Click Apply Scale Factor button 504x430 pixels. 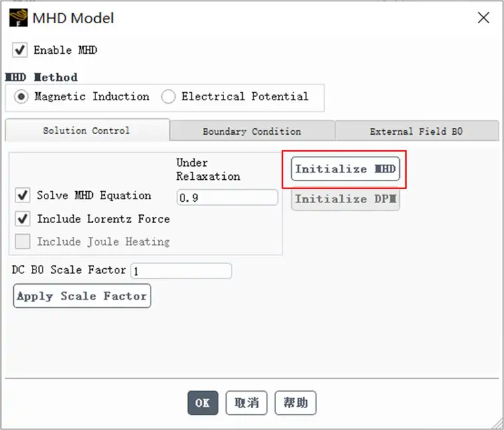82,296
